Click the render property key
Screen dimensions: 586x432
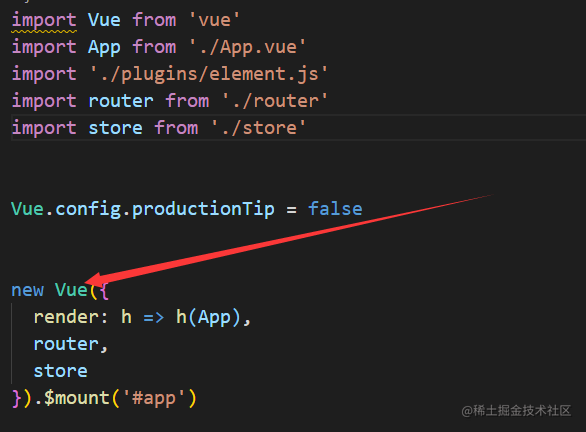point(66,317)
